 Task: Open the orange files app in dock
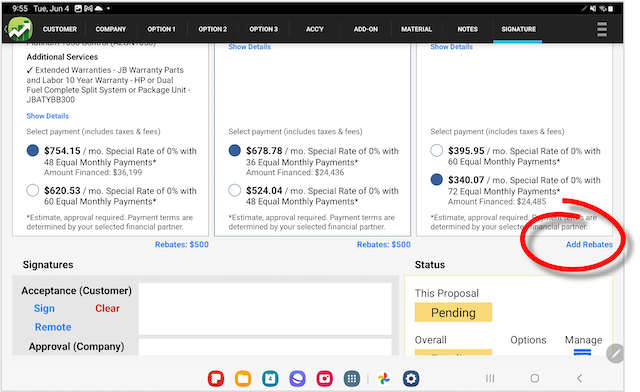point(243,379)
